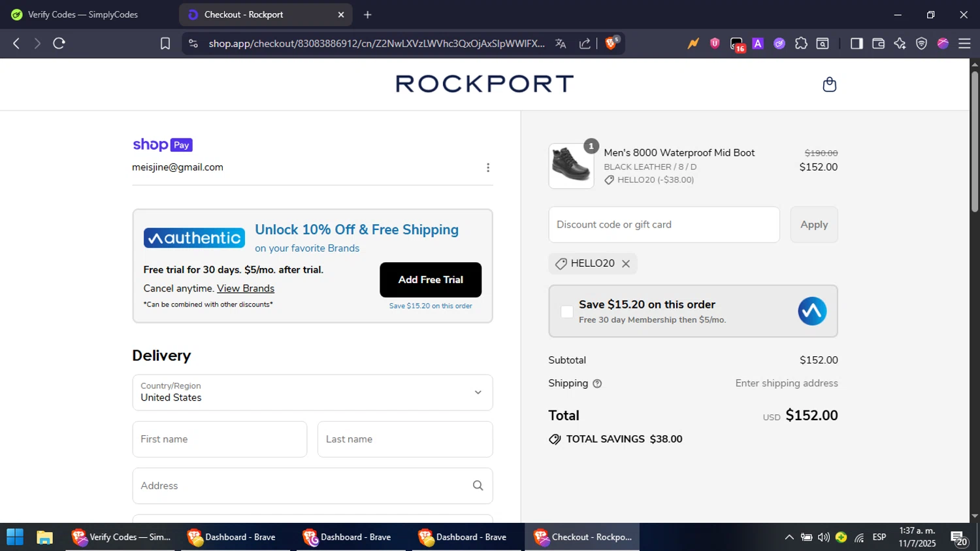Close the Checkout - Rockport tab
The height and width of the screenshot is (551, 980).
(x=341, y=14)
